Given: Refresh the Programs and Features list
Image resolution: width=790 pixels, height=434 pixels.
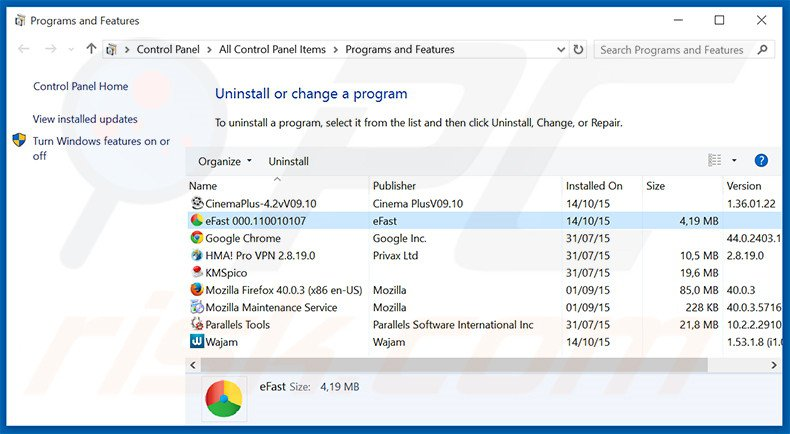Looking at the screenshot, I should click(x=578, y=49).
